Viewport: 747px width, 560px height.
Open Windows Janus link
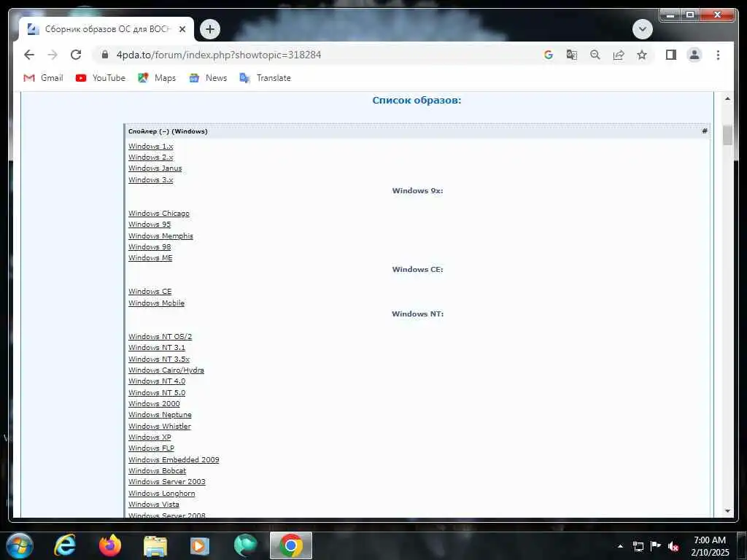point(155,168)
